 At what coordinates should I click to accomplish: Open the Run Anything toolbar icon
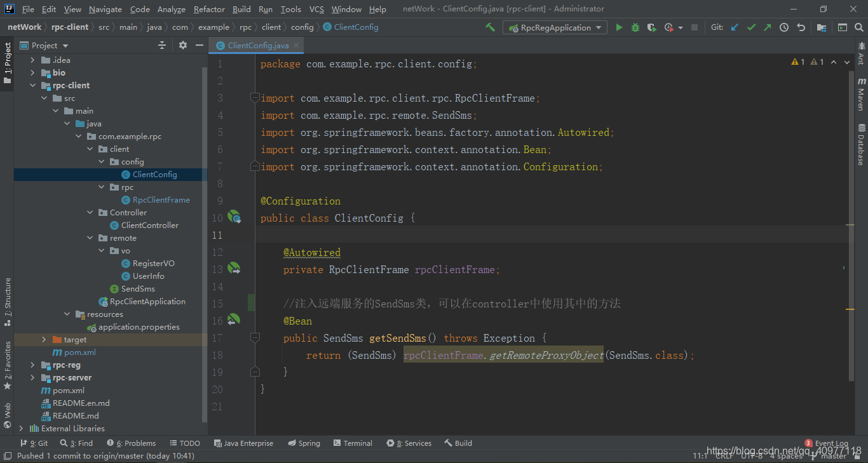(843, 27)
